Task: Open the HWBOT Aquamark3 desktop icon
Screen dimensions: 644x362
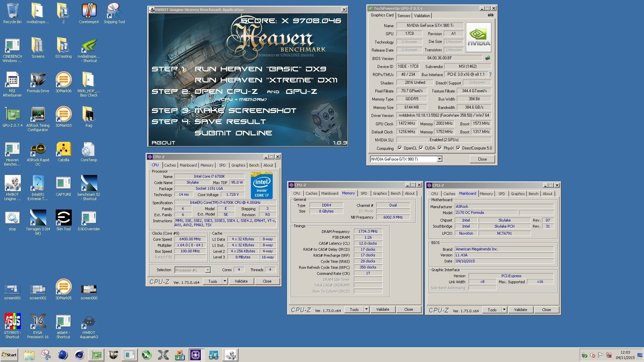Action: 89,326
